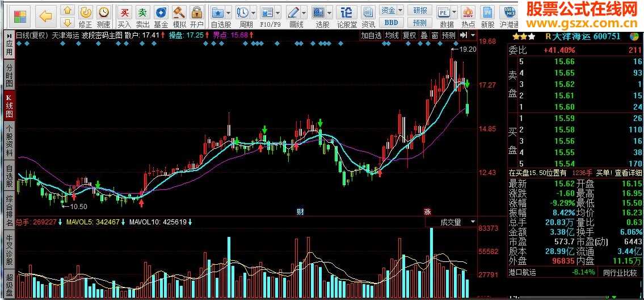Open the 基金 fund icon
644x300 pixels.
(161, 11)
